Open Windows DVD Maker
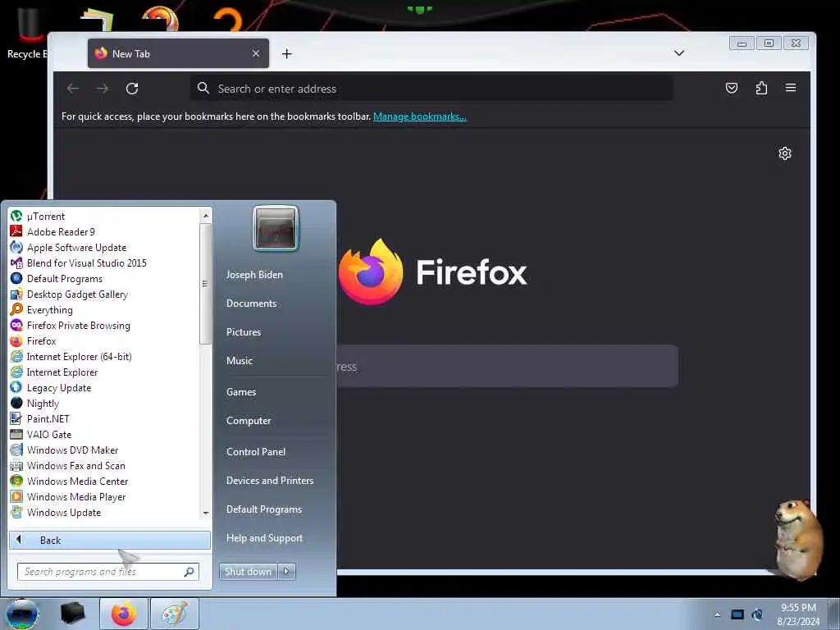The height and width of the screenshot is (630, 840). pos(72,450)
